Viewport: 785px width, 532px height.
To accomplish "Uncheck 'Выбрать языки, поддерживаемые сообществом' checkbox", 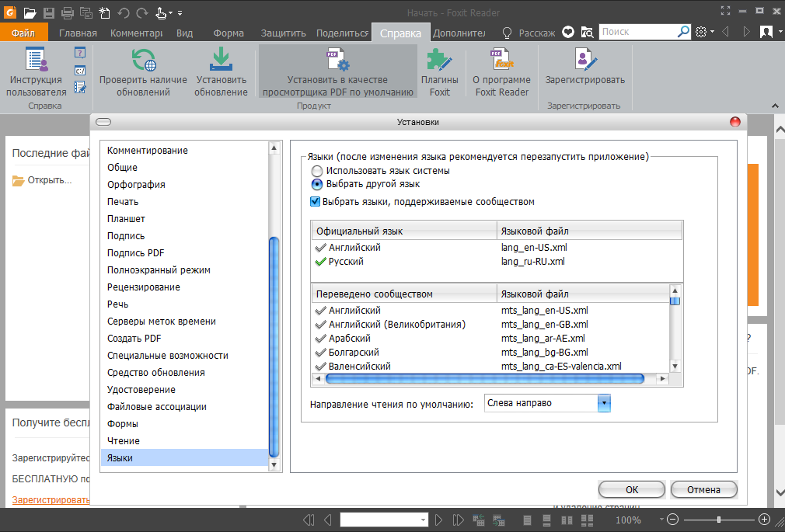I will point(315,202).
